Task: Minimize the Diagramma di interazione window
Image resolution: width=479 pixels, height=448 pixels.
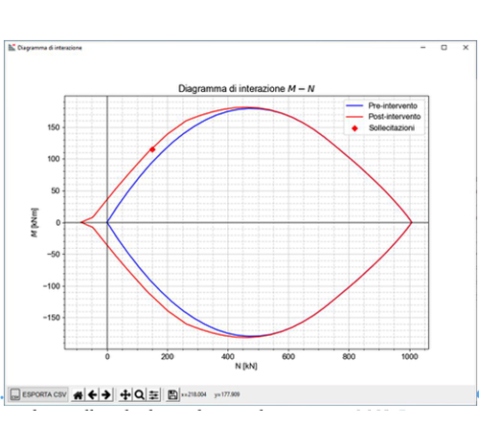Action: pos(423,48)
